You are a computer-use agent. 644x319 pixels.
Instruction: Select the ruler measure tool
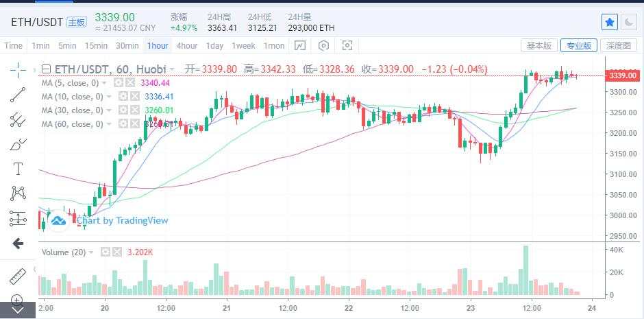click(18, 276)
